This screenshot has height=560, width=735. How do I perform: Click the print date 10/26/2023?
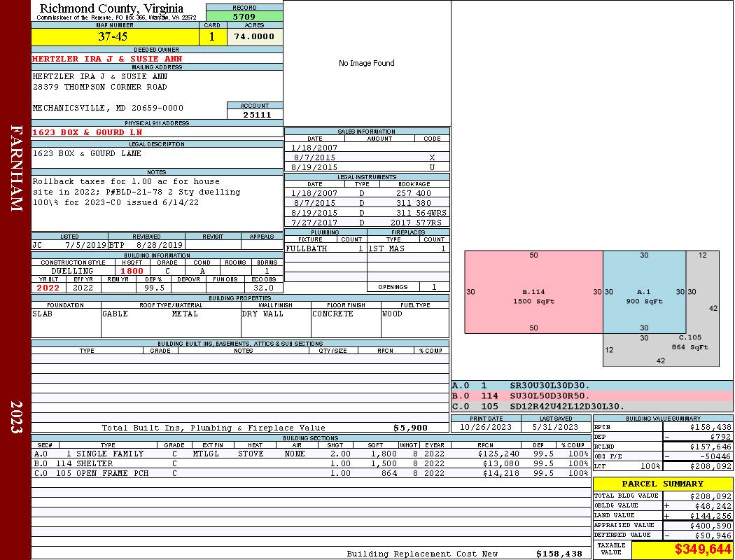click(x=486, y=427)
